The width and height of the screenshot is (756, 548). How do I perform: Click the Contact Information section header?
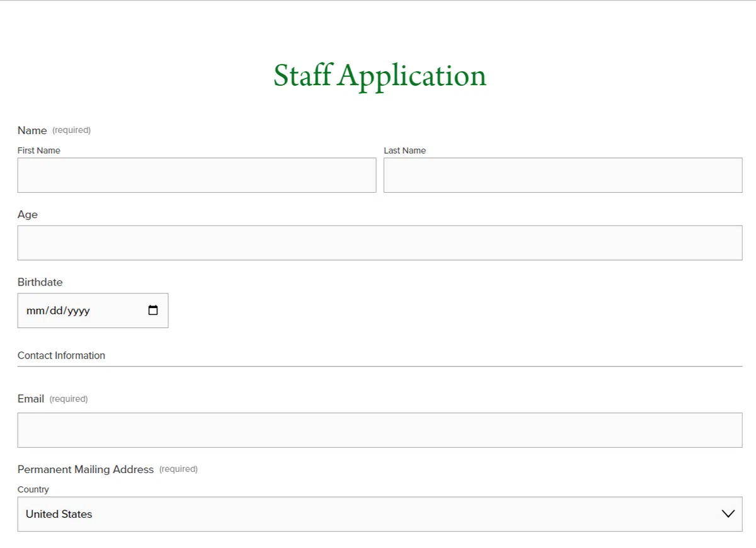tap(61, 356)
